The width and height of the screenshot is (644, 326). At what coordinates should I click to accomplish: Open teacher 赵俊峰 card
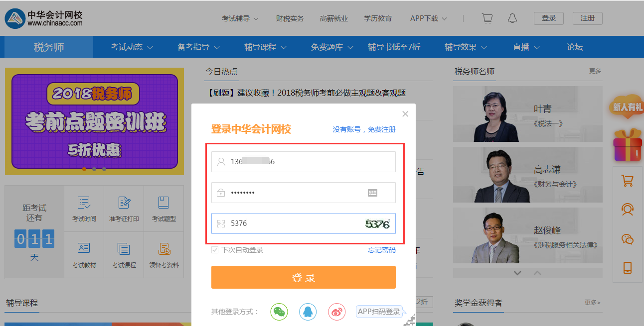(528, 235)
